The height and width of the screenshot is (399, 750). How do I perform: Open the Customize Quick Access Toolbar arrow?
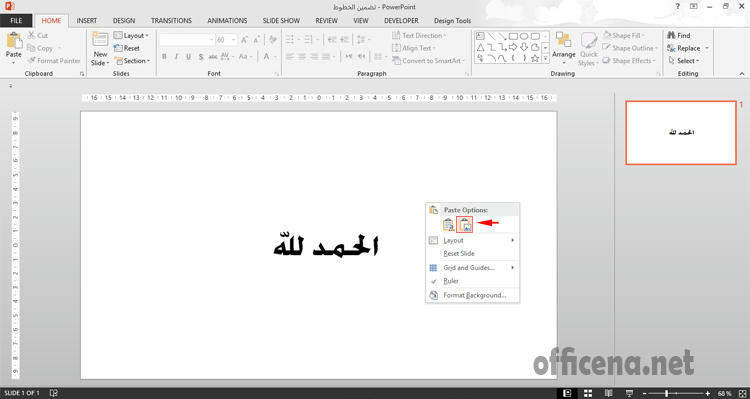tap(11, 86)
